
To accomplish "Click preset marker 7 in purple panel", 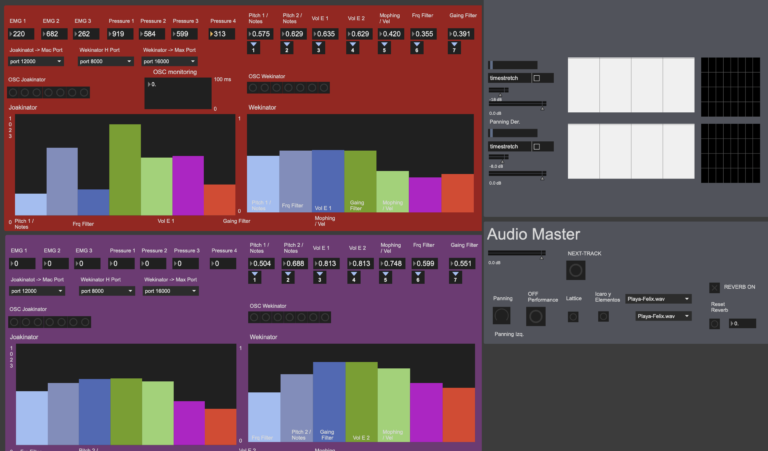I will tap(456, 277).
